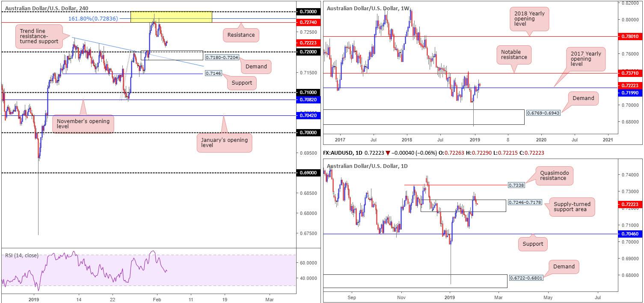The width and height of the screenshot is (644, 303).
Task: Select the 'Supply-turned support area' callout
Action: pos(571,207)
